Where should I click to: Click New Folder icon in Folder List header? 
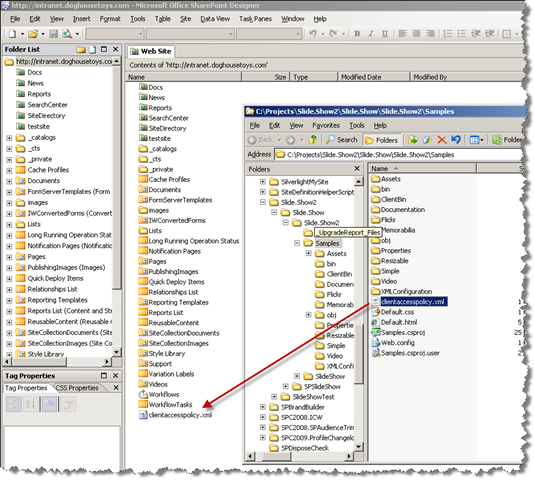[81, 49]
